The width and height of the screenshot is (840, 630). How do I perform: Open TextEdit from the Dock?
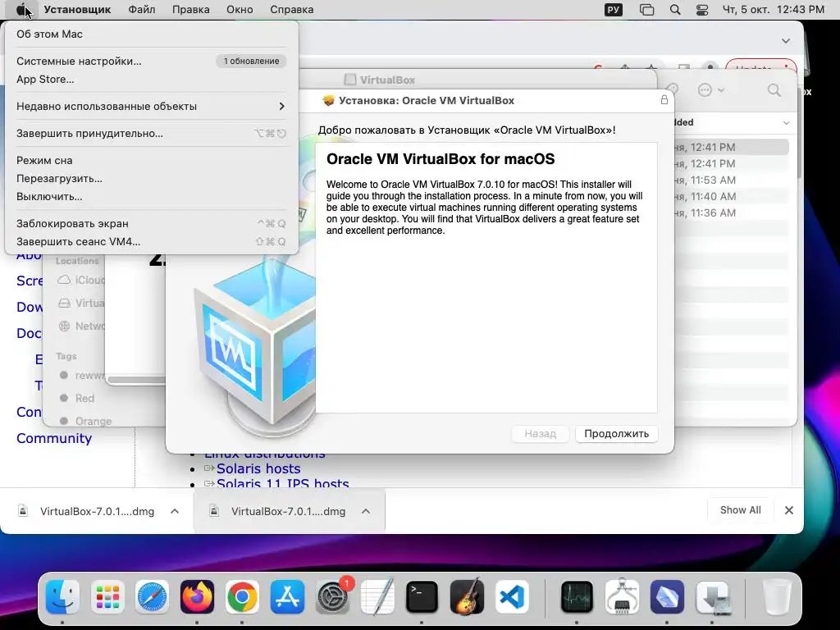point(377,597)
